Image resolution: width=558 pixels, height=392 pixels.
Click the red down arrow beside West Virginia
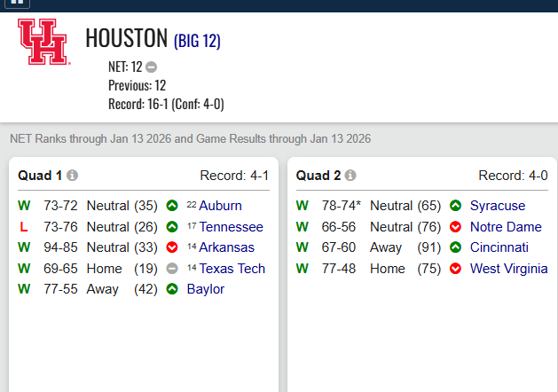click(x=455, y=269)
